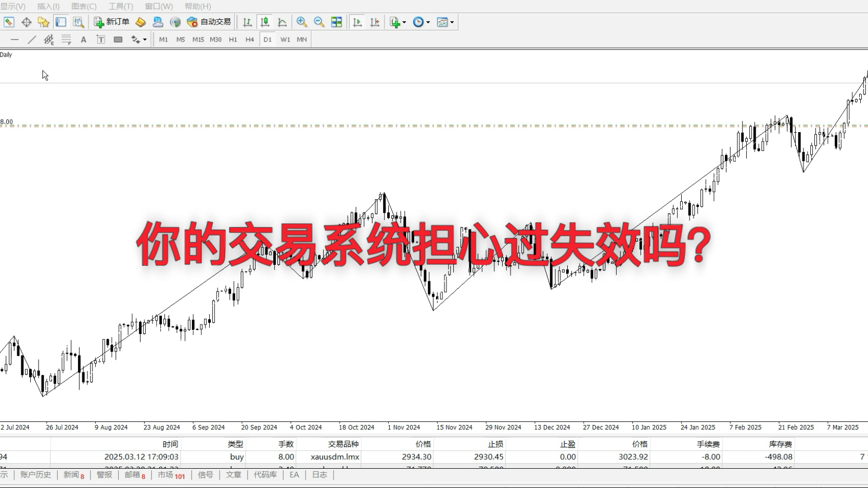
Task: Click the signals broadcast icon
Action: tap(175, 22)
